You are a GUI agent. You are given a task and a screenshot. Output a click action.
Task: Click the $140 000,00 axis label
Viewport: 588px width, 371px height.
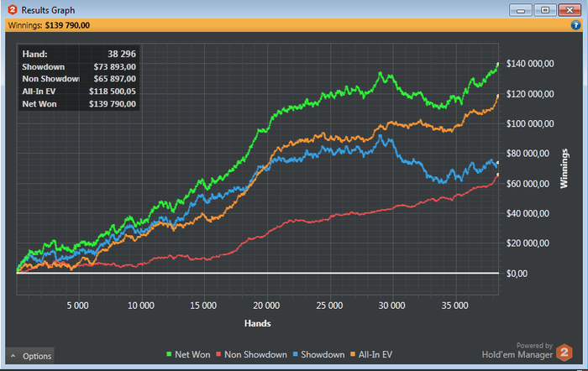tap(530, 64)
